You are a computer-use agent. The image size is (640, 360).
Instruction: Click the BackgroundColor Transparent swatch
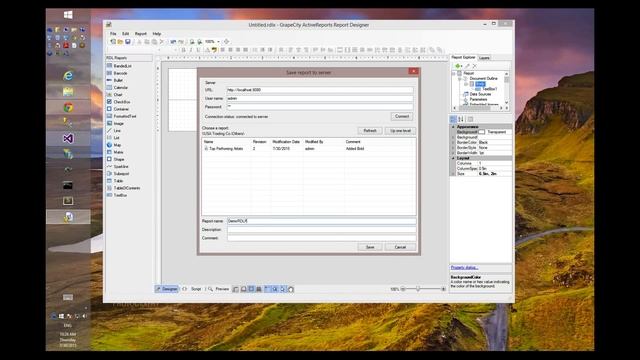[482, 132]
